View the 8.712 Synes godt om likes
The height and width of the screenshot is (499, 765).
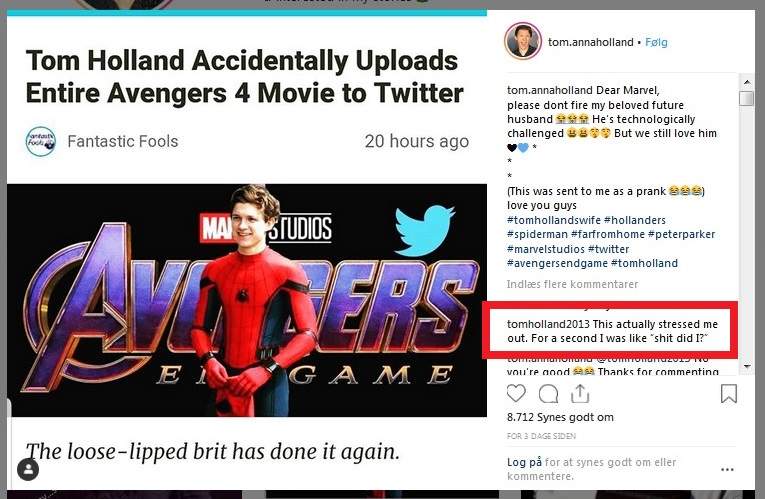561,417
